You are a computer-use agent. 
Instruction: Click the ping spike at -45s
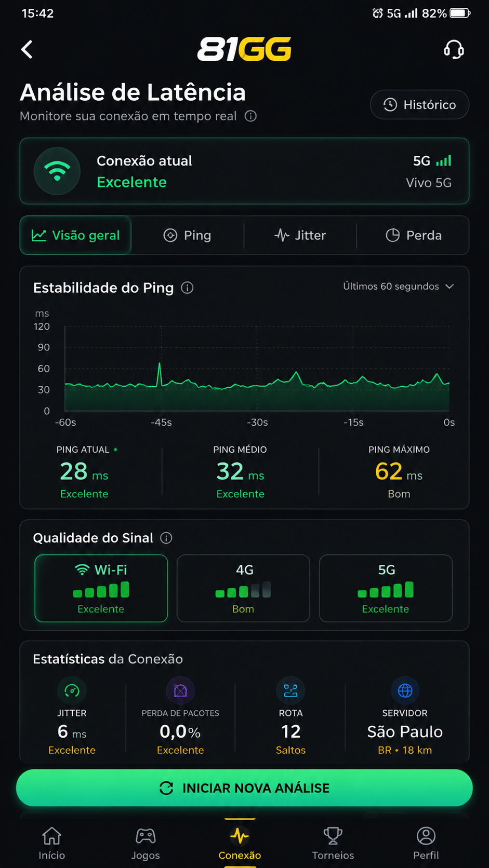[x=160, y=374]
